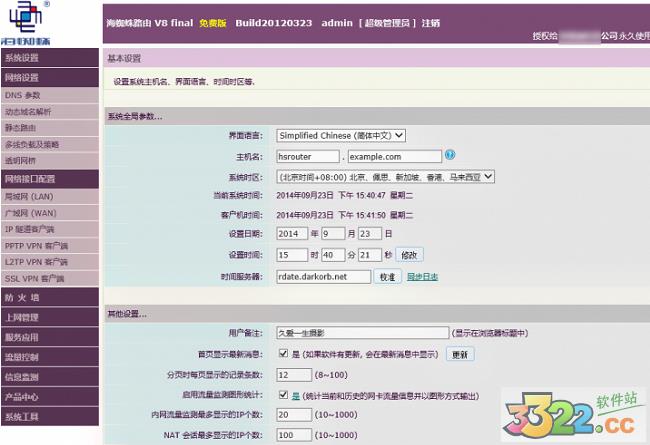650x445 pixels.
Task: Click the 注销 logout link
Action: coord(430,23)
